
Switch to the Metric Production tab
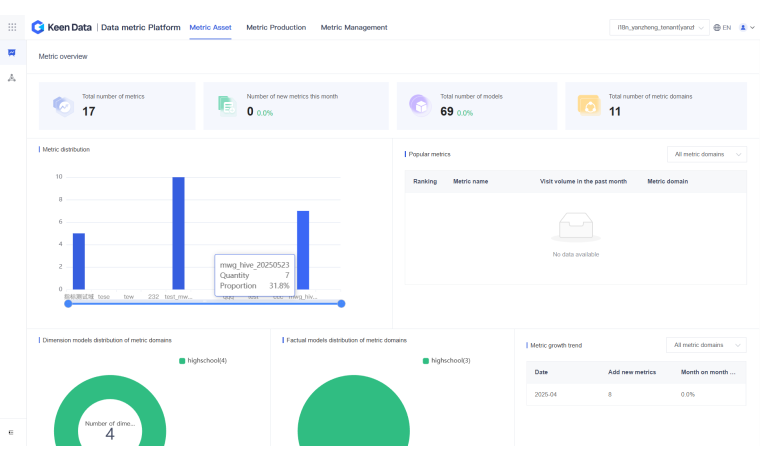click(276, 27)
